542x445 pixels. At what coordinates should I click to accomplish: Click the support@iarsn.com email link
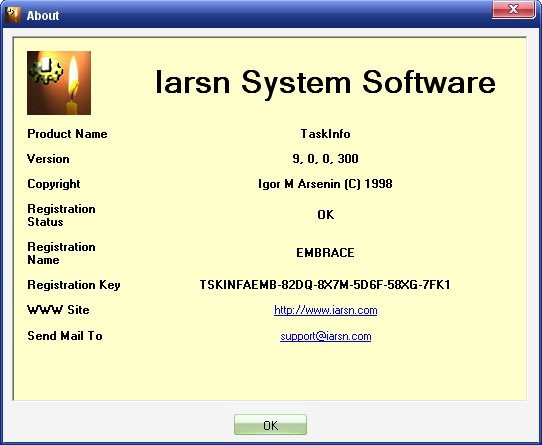[x=326, y=336]
